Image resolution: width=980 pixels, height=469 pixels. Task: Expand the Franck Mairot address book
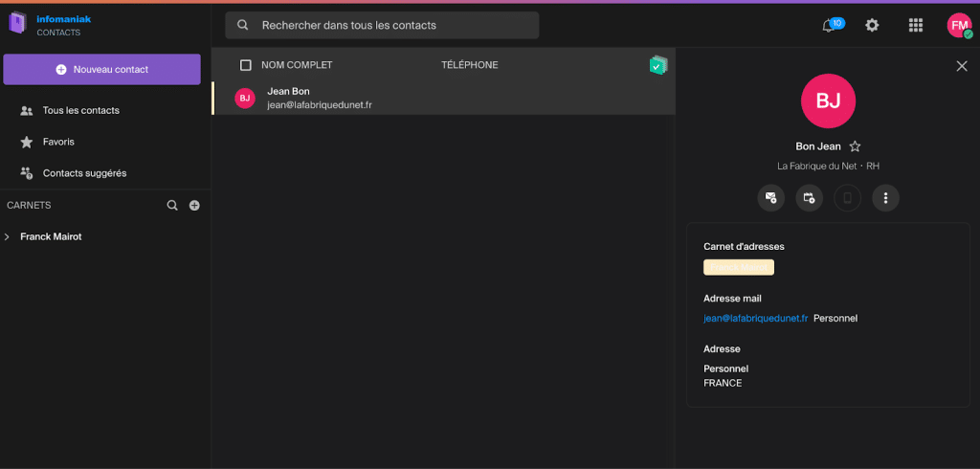[x=8, y=236]
